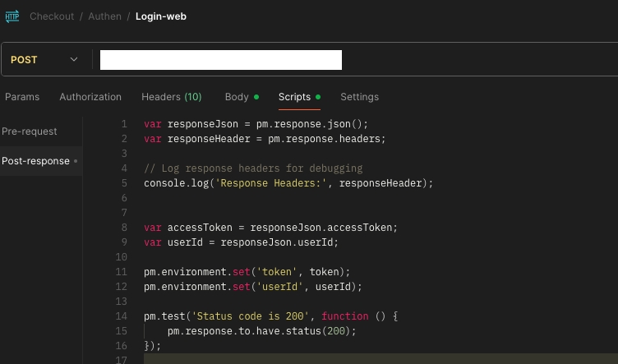
Task: Open the Authorization tab
Action: (x=90, y=97)
